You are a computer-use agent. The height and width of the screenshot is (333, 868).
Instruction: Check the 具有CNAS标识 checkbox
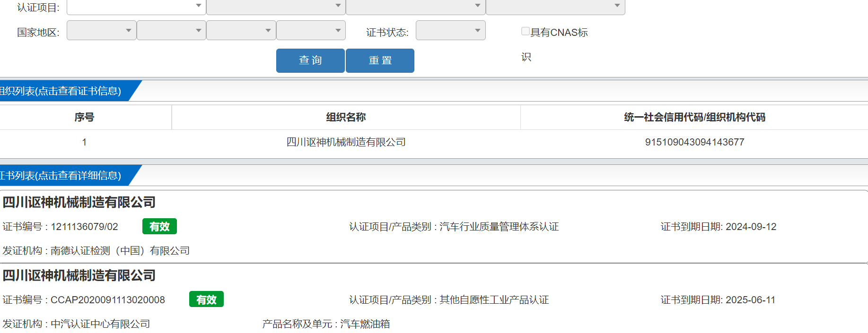525,31
